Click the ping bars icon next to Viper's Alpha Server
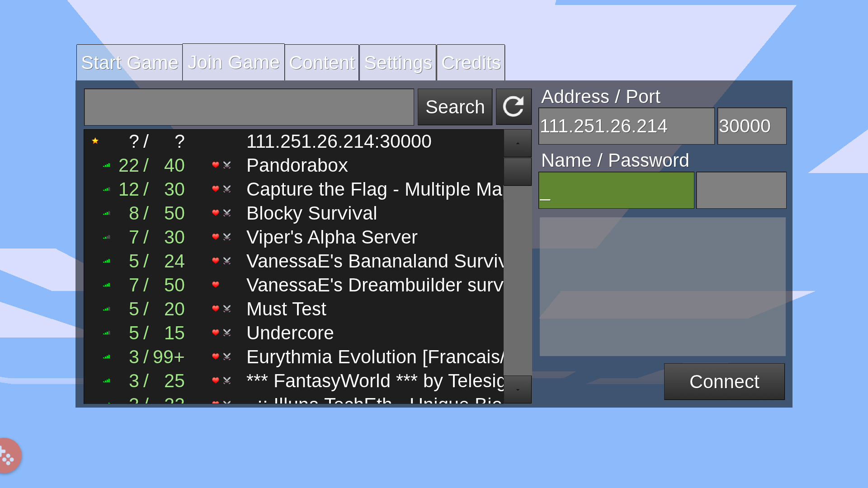The image size is (868, 488). pos(107,237)
